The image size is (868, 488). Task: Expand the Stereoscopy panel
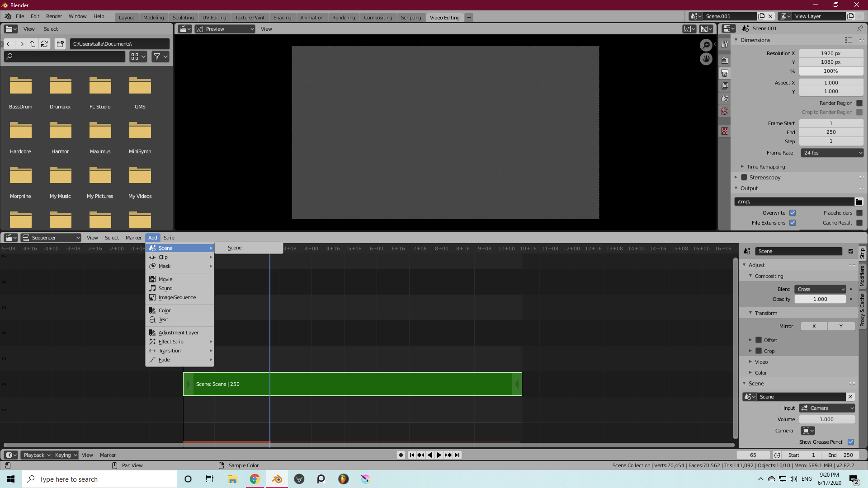[x=736, y=177]
